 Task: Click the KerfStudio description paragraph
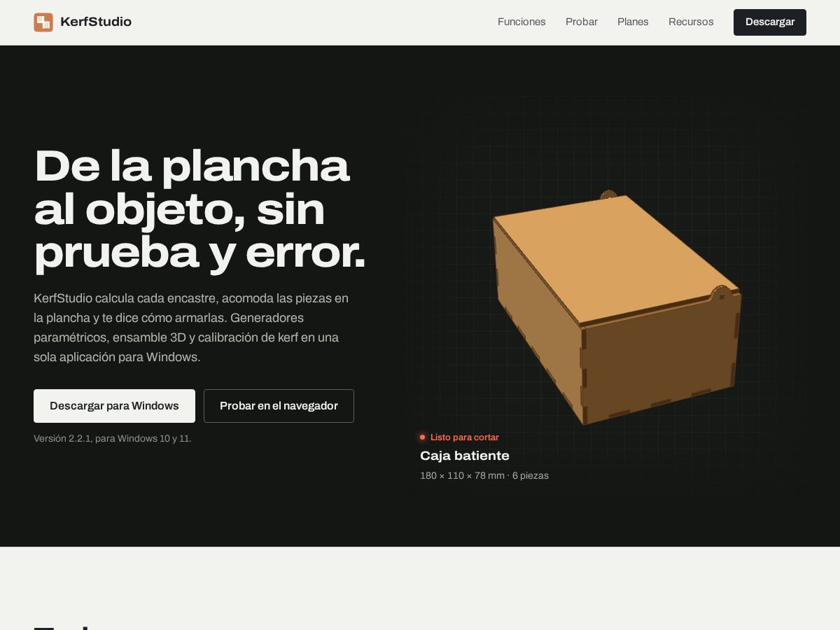(191, 328)
